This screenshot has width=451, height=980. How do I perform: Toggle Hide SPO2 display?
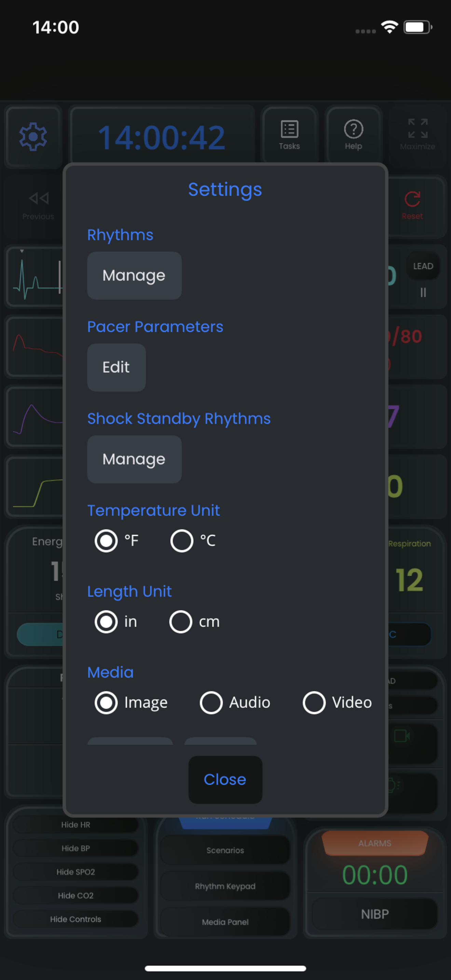[x=76, y=872]
